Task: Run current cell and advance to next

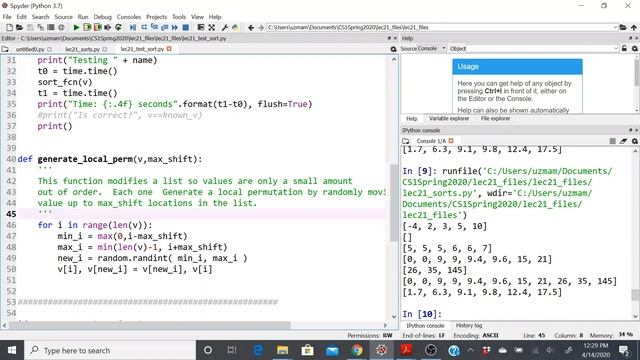Action: point(97,27)
